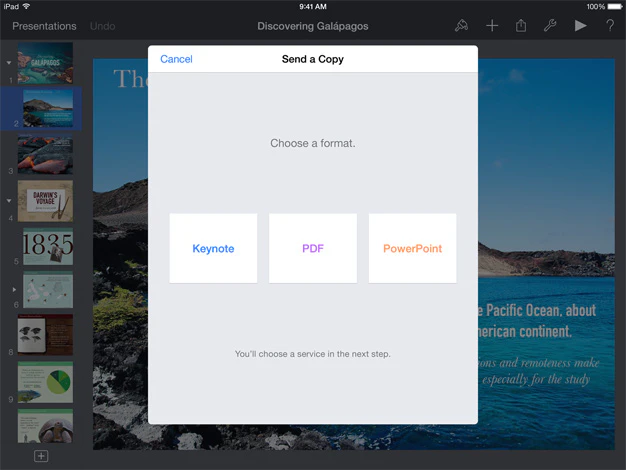Select the tortoise slide thumbnail
The height and width of the screenshot is (470, 626).
[45, 426]
